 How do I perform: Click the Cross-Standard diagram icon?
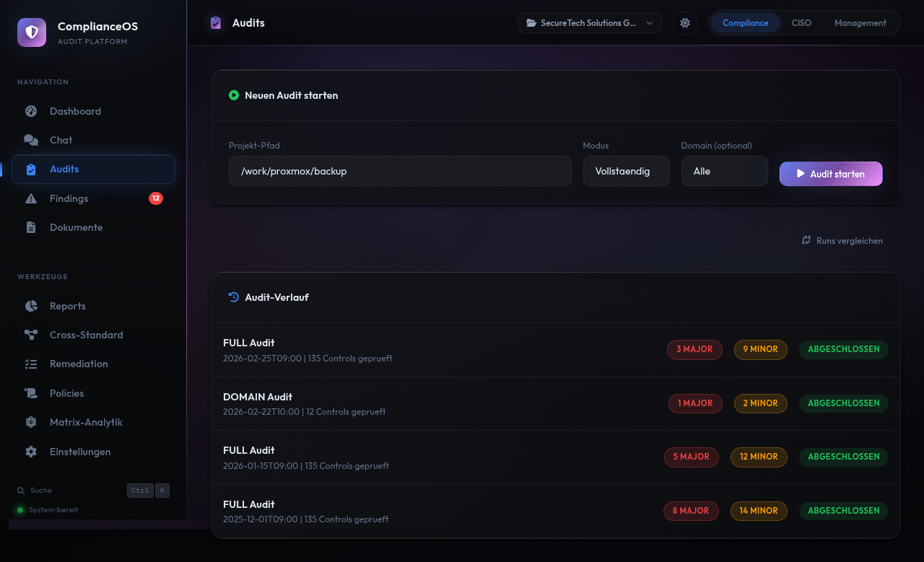(x=31, y=335)
